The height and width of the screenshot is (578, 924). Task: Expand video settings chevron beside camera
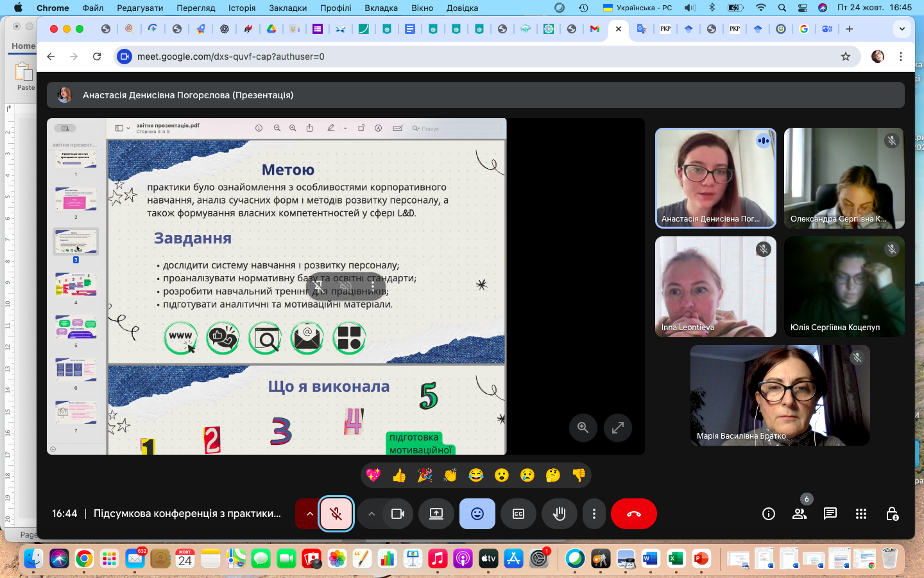pyautogui.click(x=371, y=514)
